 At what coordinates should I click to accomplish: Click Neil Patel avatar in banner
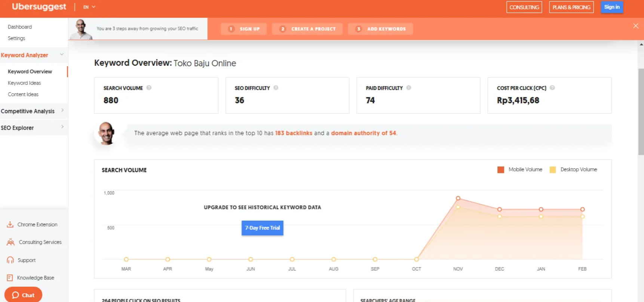click(81, 29)
